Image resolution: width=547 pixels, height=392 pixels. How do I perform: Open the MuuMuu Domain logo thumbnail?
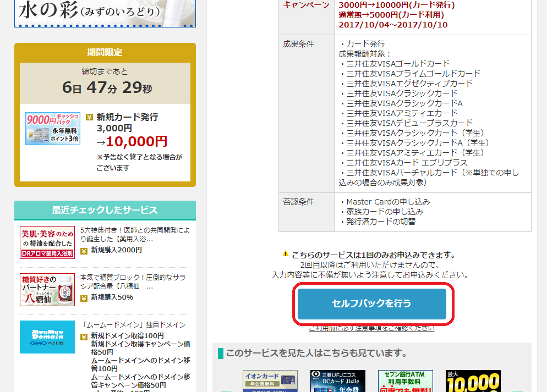47,337
